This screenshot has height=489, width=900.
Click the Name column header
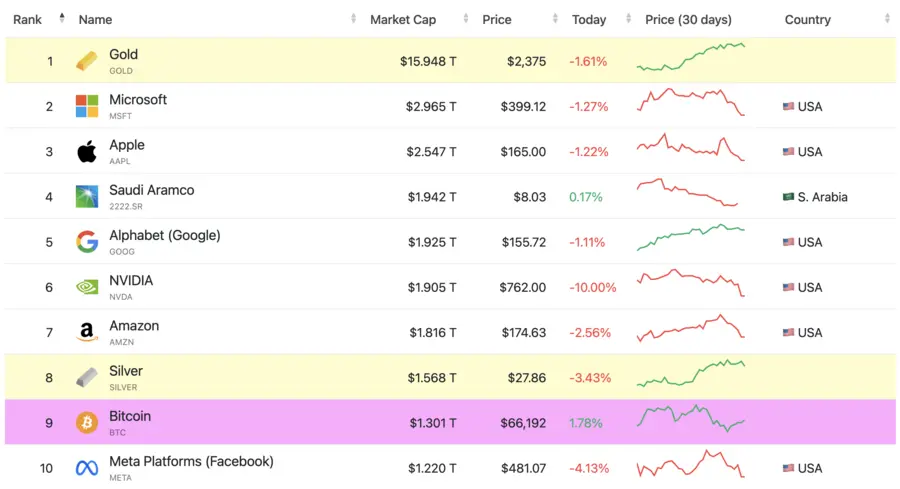(x=95, y=20)
